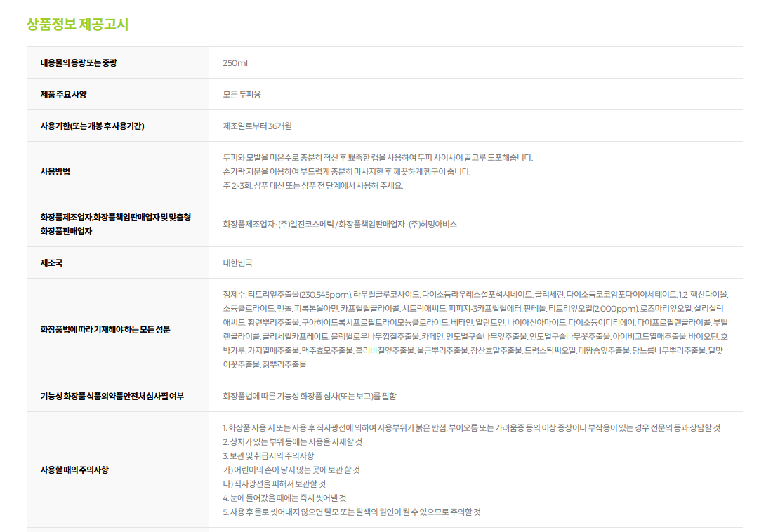Select the 모든 성분 ingredients row label
This screenshot has width=766, height=532.
105,329
